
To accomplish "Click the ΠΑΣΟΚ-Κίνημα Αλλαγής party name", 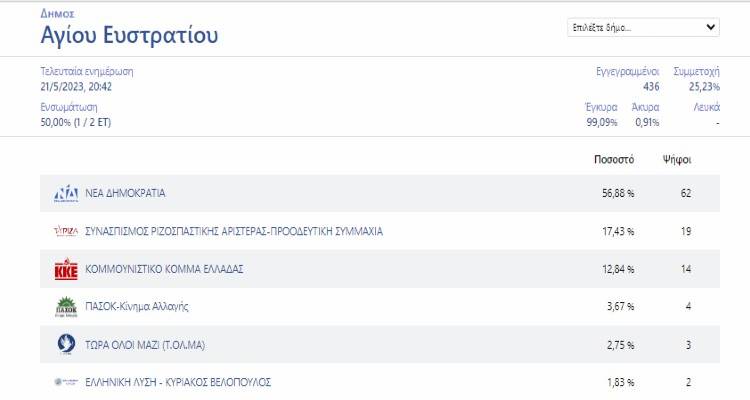I will point(137,307).
